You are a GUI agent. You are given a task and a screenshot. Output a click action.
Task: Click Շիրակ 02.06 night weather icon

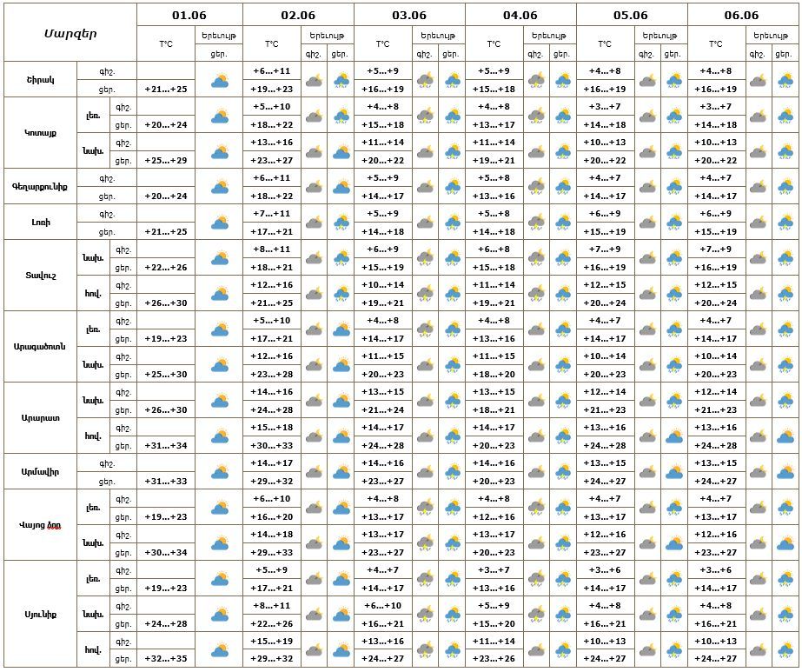(x=314, y=81)
